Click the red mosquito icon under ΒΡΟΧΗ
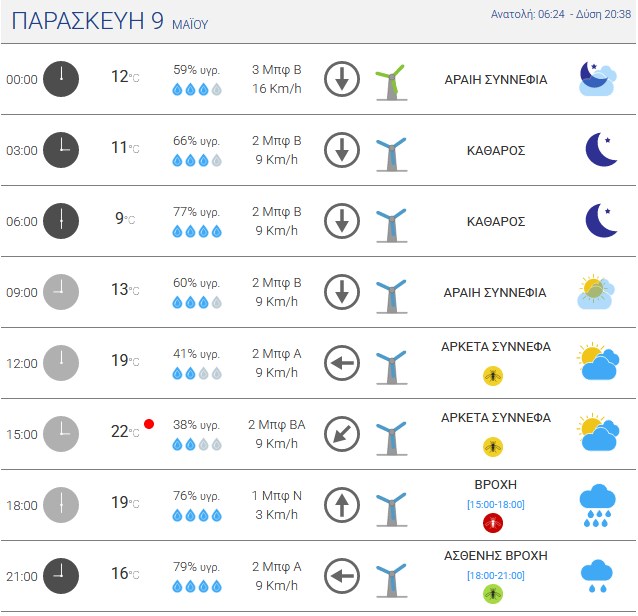Screen dimensions: 638x616 point(493,522)
